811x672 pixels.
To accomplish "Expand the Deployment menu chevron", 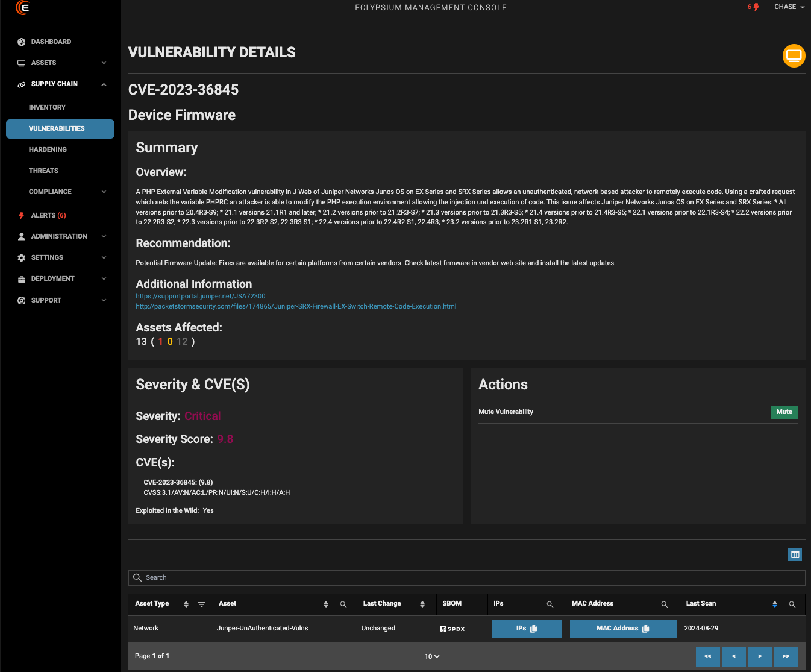I will pyautogui.click(x=104, y=279).
